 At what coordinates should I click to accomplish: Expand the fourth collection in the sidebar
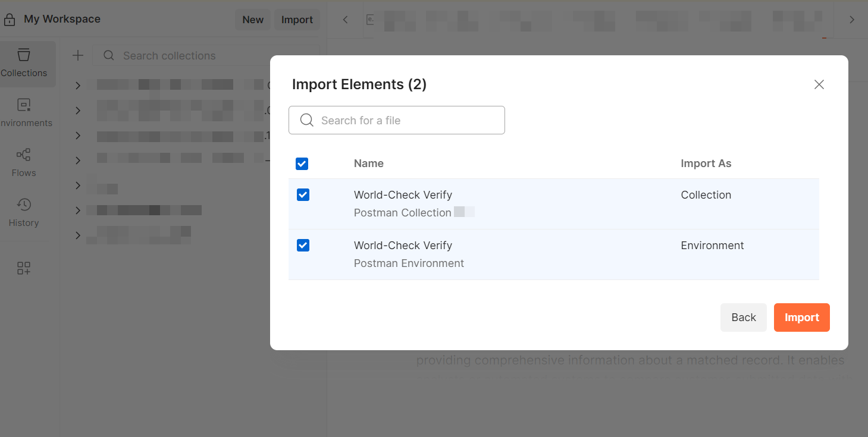[78, 161]
